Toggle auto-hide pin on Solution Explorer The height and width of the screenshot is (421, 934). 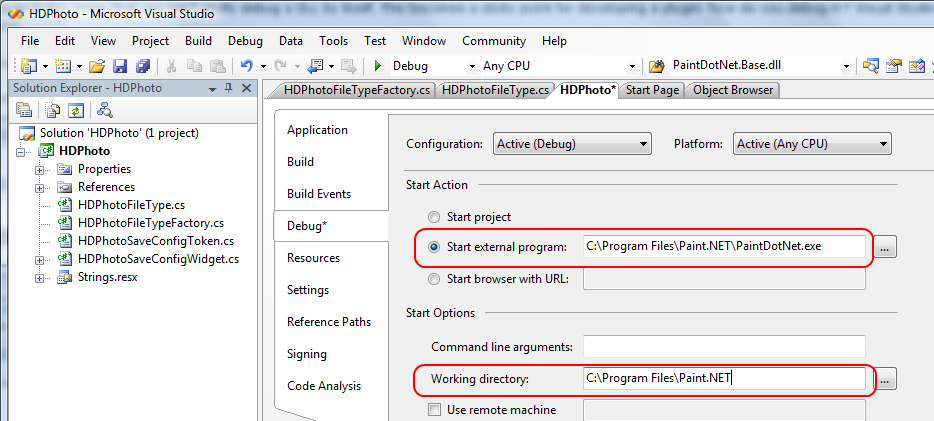pyautogui.click(x=228, y=88)
